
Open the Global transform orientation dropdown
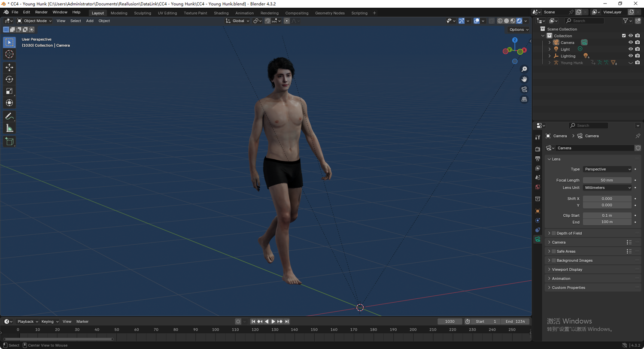coord(237,21)
